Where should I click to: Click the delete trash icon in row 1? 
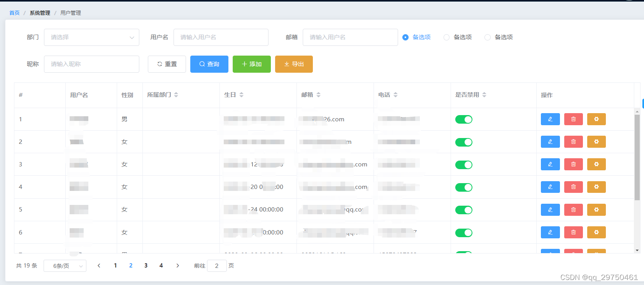pyautogui.click(x=574, y=119)
